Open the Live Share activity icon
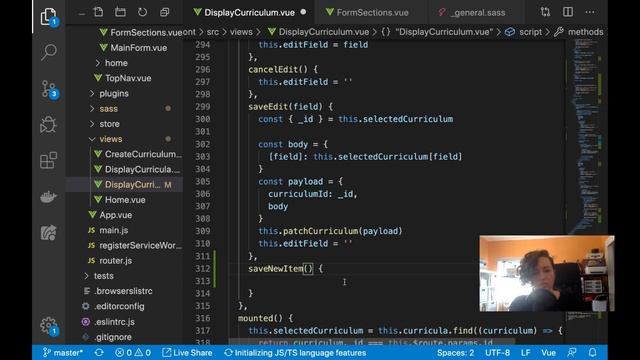640x360 pixels. click(x=49, y=233)
